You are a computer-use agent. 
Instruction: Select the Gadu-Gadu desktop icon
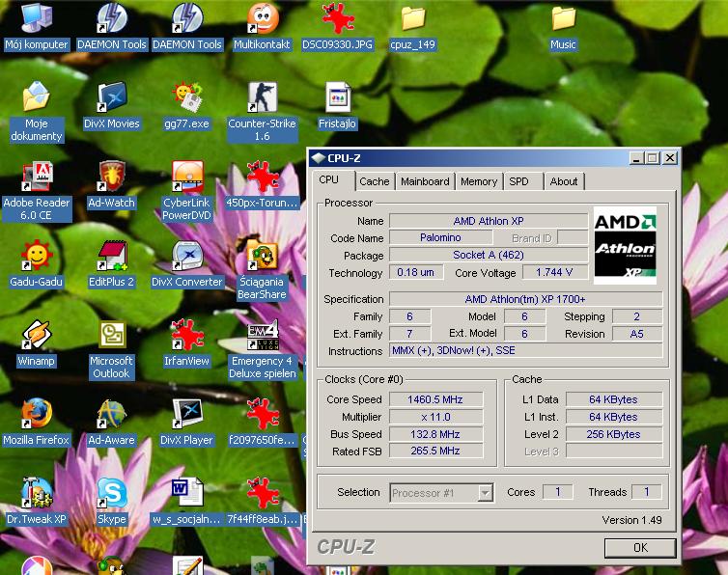(x=36, y=256)
